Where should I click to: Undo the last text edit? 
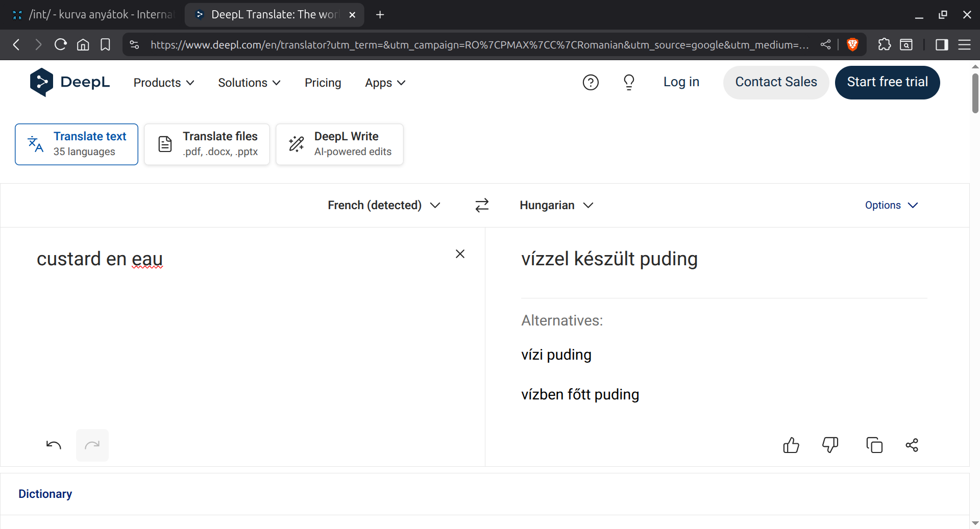click(x=54, y=445)
